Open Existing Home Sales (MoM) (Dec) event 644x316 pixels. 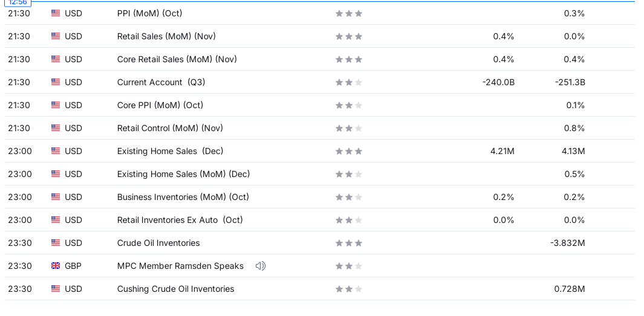(184, 174)
